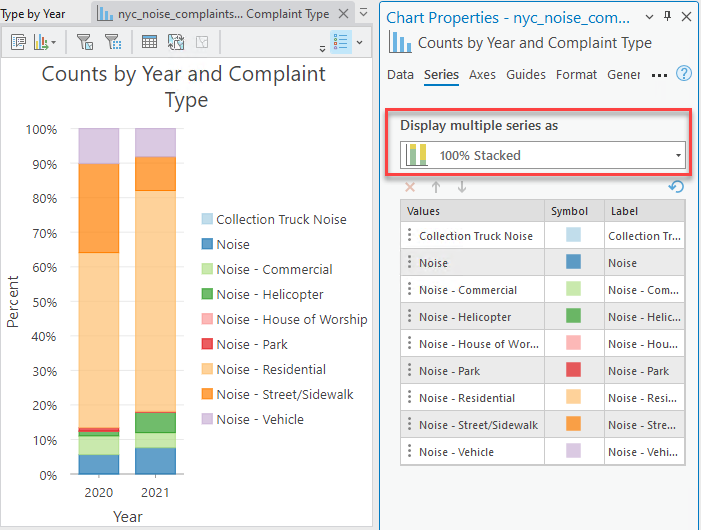
Task: Pin the Chart Properties pane
Action: click(668, 17)
